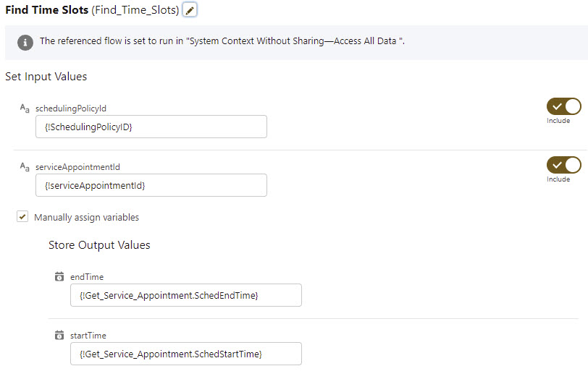Uncheck the Manually assign variables checkbox
Screen dimensions: 588x379
[x=23, y=217]
